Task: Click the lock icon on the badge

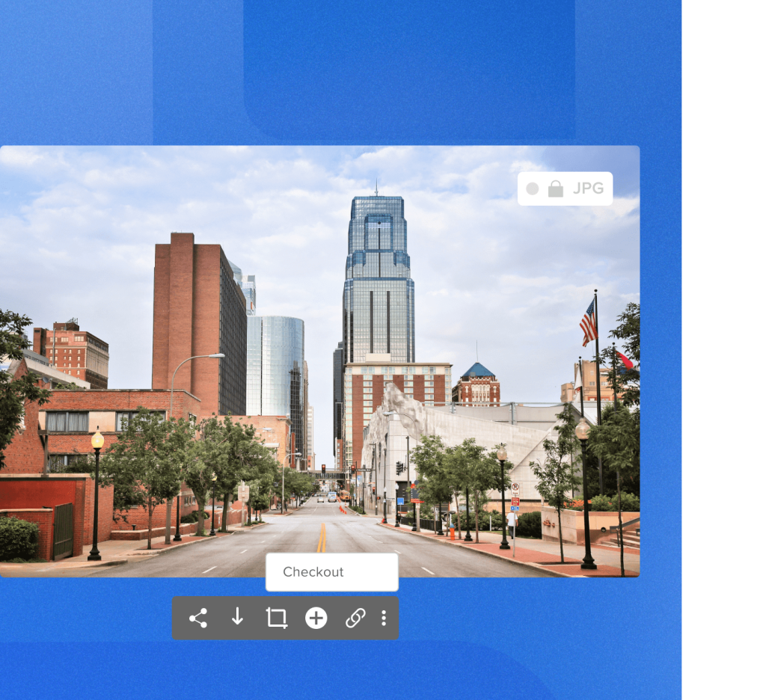Action: pyautogui.click(x=556, y=188)
